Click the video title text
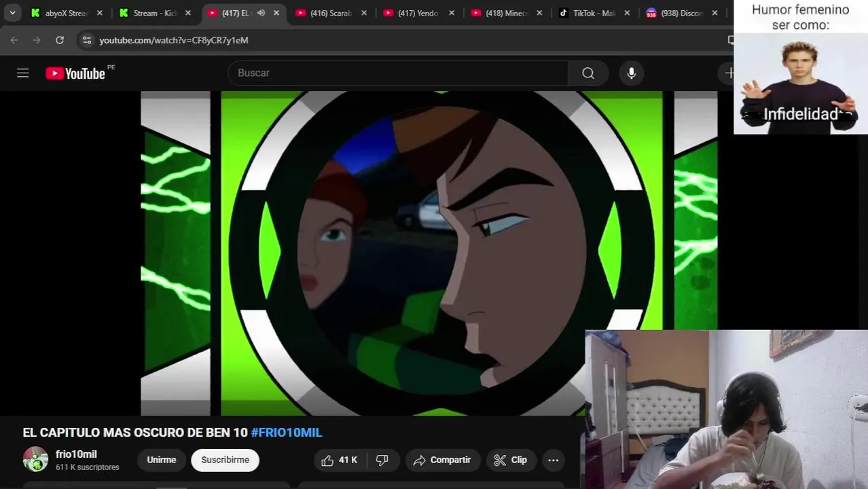Viewport: 868px width, 489px height. pos(173,433)
